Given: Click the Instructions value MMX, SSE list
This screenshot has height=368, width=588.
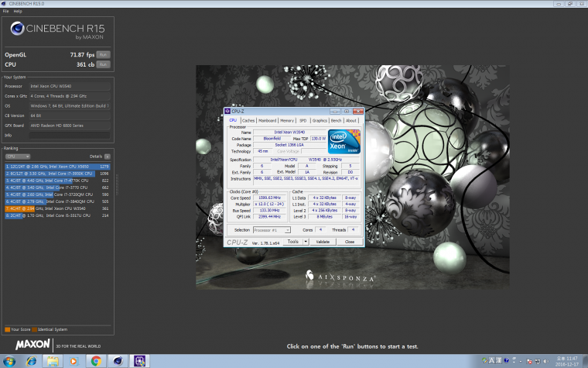Looking at the screenshot, I should coord(306,179).
